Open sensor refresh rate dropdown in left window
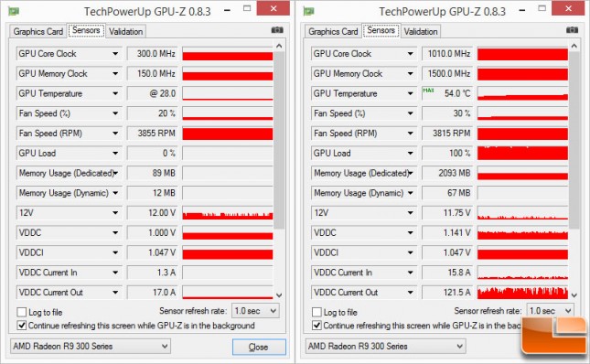The width and height of the screenshot is (590, 364). coord(255,311)
